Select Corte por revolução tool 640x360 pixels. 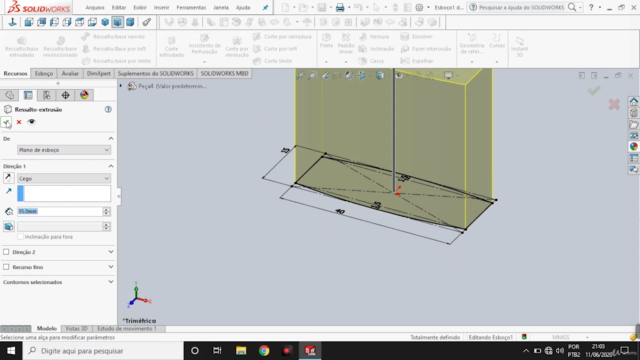237,47
